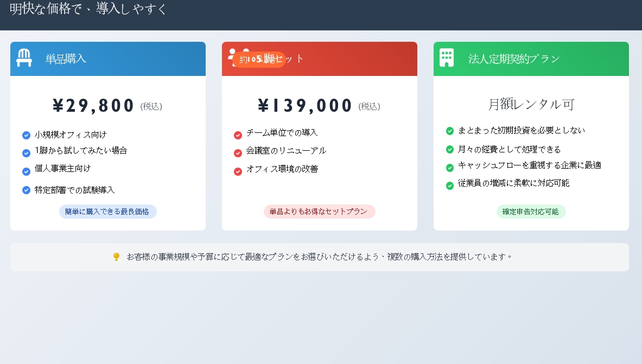Click the text 個人事業主向け
This screenshot has width=642, height=364.
click(x=62, y=169)
